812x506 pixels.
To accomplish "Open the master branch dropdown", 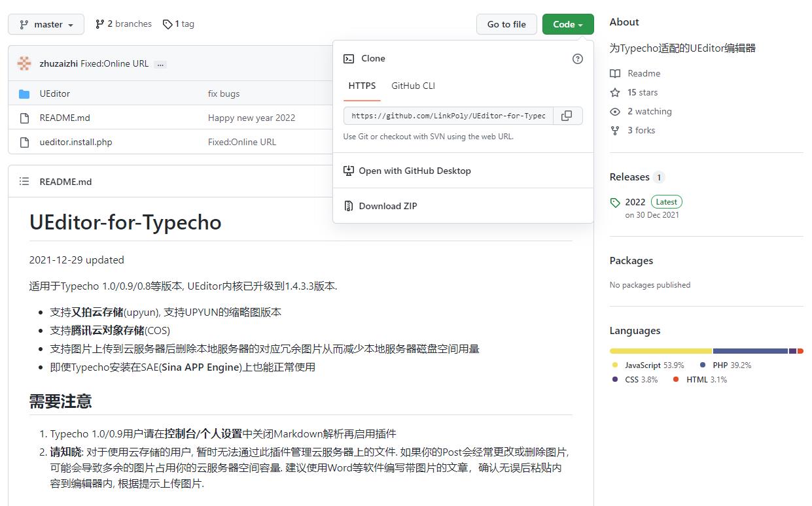I will click(46, 24).
